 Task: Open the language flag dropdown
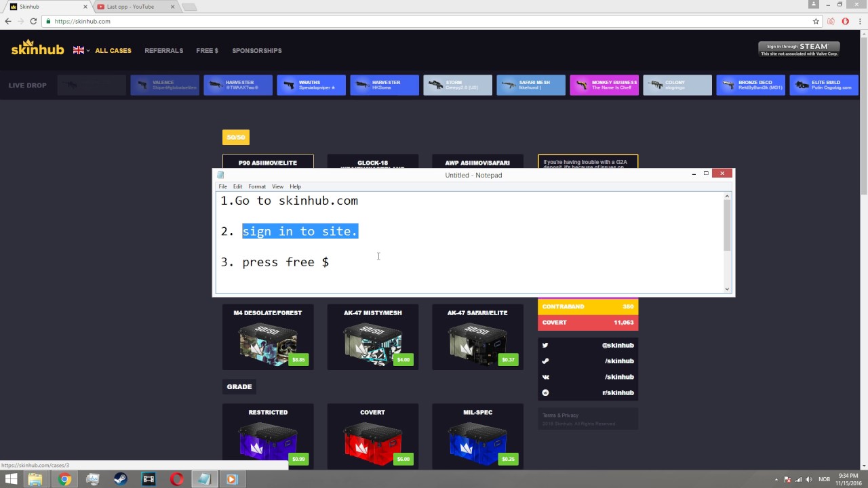(x=81, y=50)
